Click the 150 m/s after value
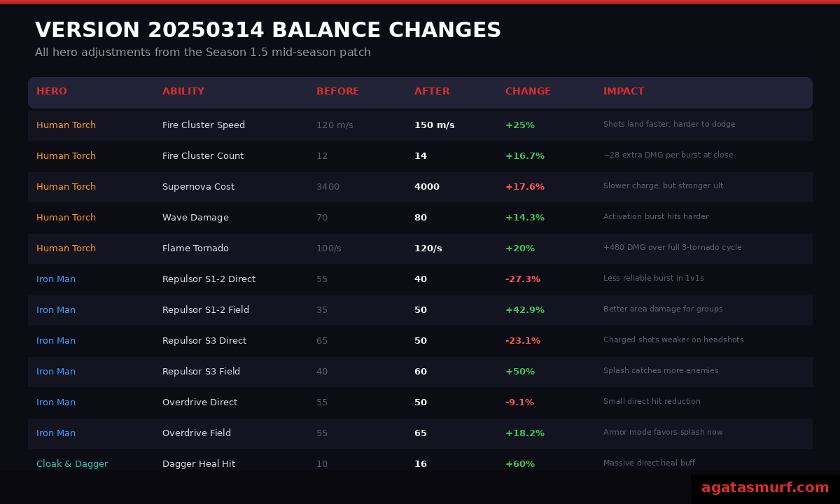 (x=434, y=125)
